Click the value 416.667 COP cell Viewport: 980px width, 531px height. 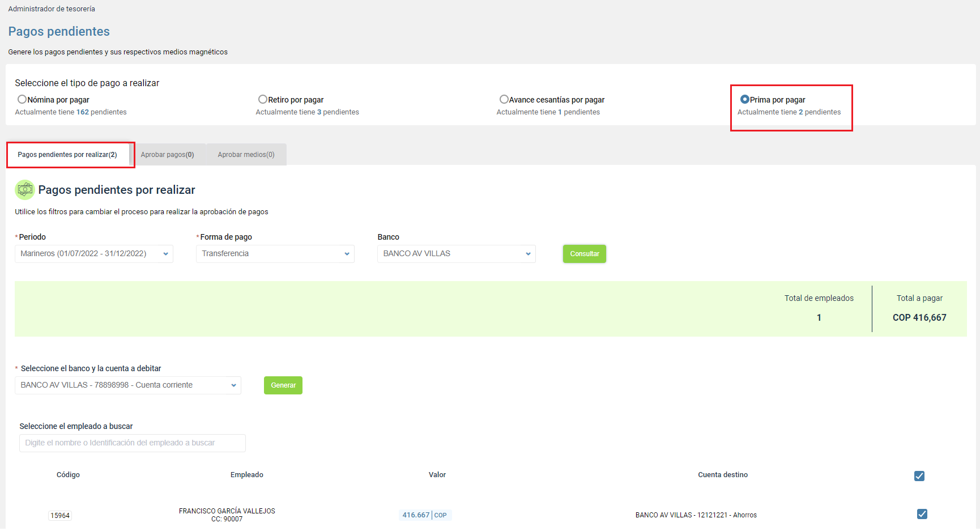click(x=425, y=515)
